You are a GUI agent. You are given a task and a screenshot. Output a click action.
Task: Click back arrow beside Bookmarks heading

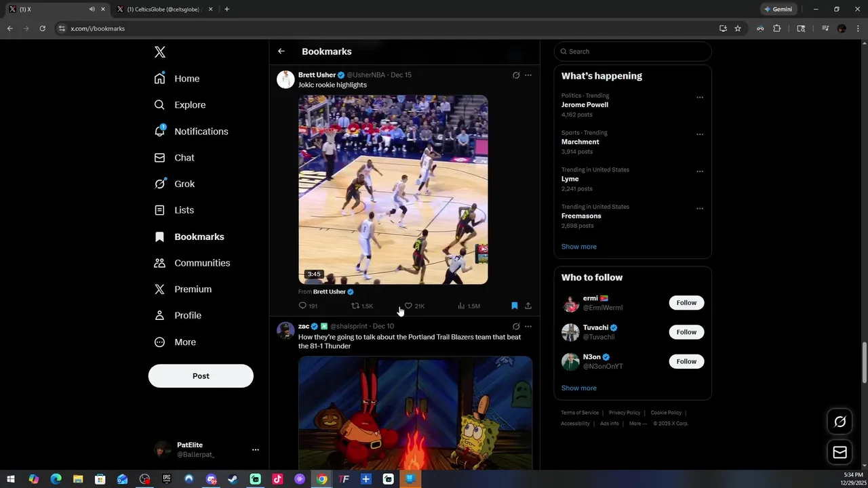click(x=281, y=52)
